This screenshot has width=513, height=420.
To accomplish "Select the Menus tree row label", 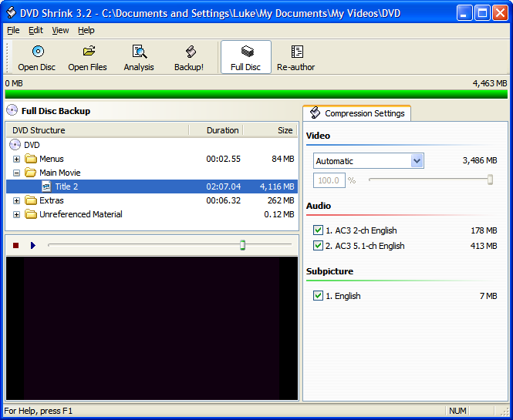I will click(52, 159).
